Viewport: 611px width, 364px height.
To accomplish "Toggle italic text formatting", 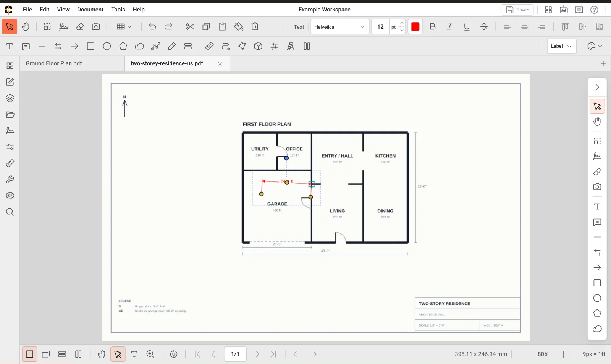I will 449,27.
